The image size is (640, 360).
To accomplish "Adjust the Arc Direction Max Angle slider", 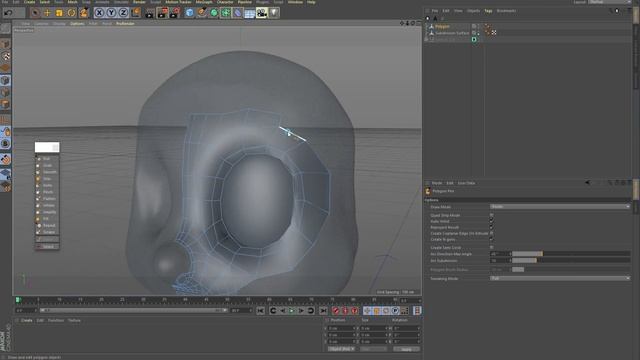I will pyautogui.click(x=571, y=254).
